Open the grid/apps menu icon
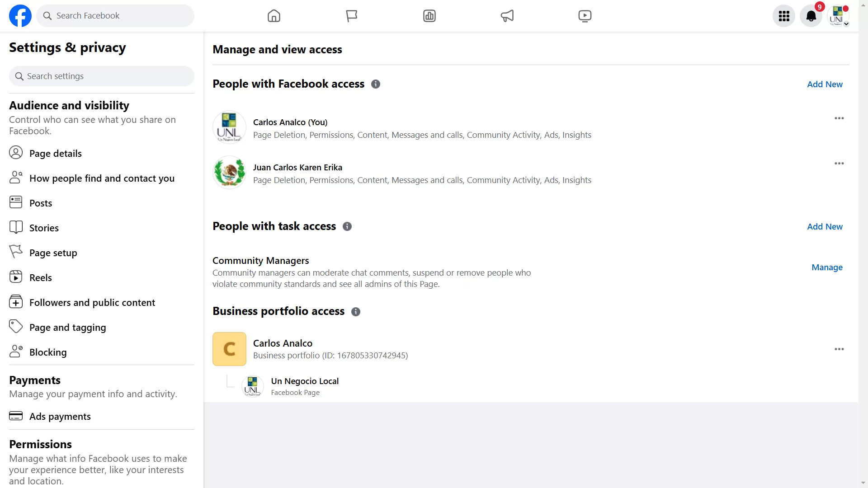 click(784, 15)
